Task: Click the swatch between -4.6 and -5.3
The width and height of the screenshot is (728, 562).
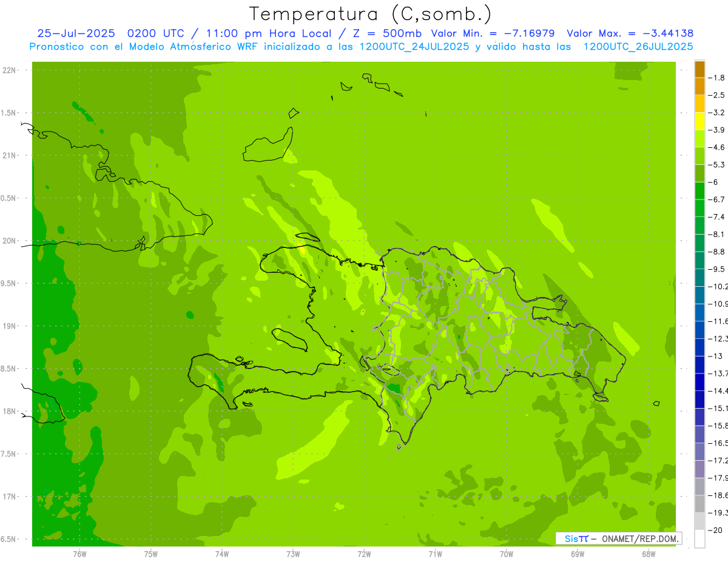Action: click(x=699, y=156)
